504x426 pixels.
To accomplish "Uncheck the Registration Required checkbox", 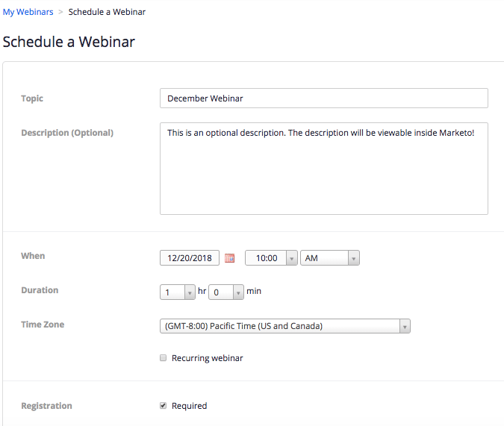I will [164, 405].
